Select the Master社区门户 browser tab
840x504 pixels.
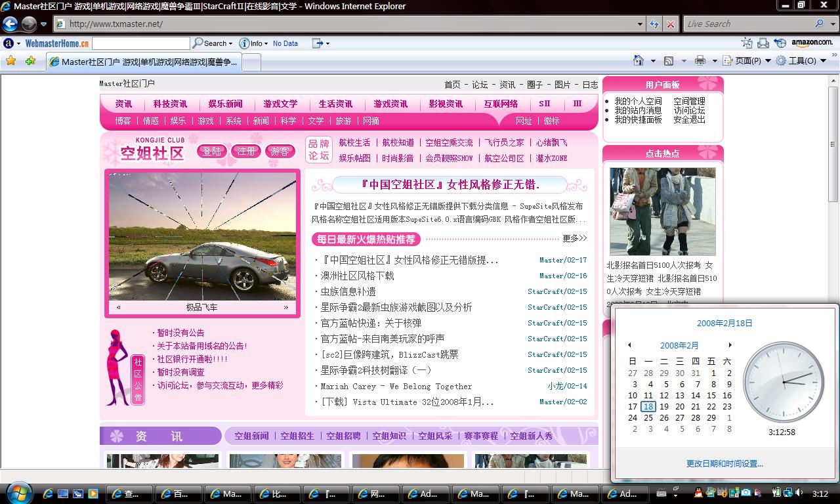coord(144,62)
